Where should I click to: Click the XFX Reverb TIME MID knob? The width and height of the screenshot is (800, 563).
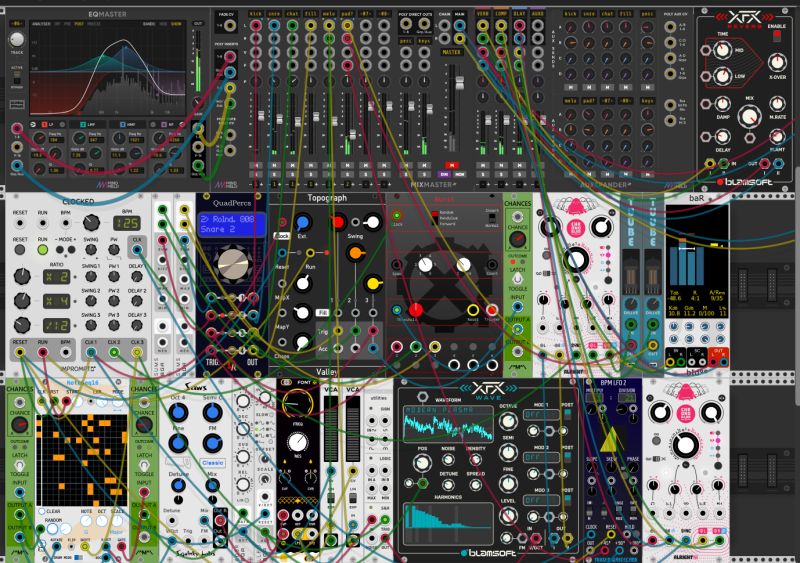pos(722,50)
